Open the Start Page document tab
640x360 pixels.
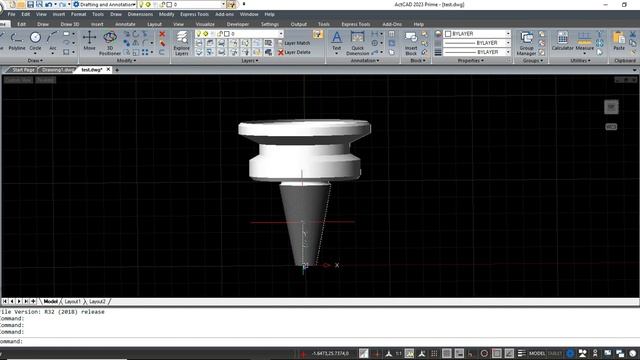tap(23, 70)
